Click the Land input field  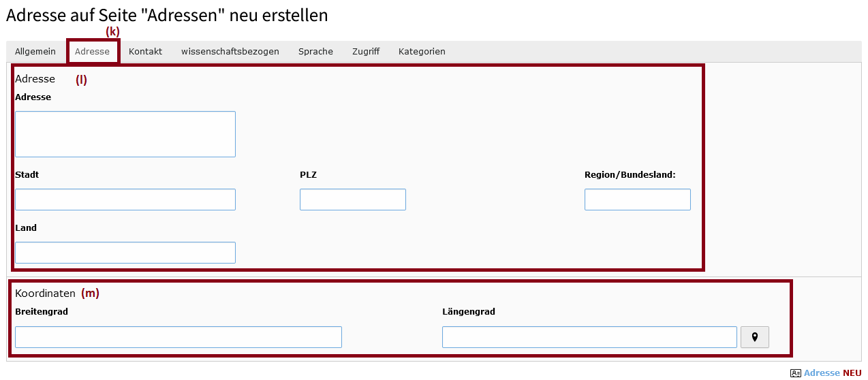[x=125, y=253]
